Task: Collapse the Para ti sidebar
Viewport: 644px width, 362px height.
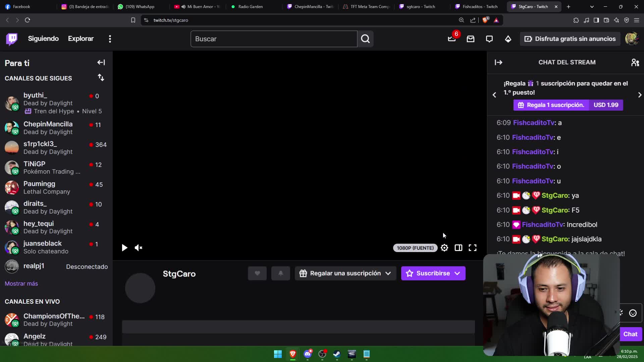Action: 101,63
